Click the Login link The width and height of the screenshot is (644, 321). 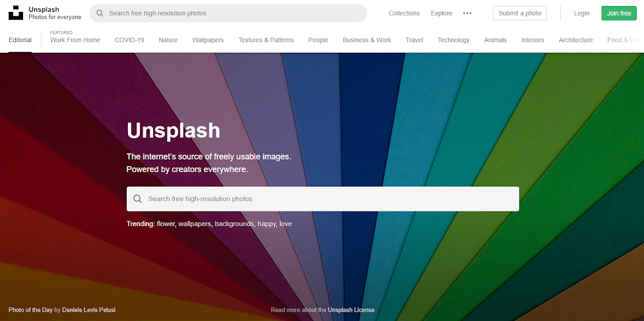click(581, 13)
